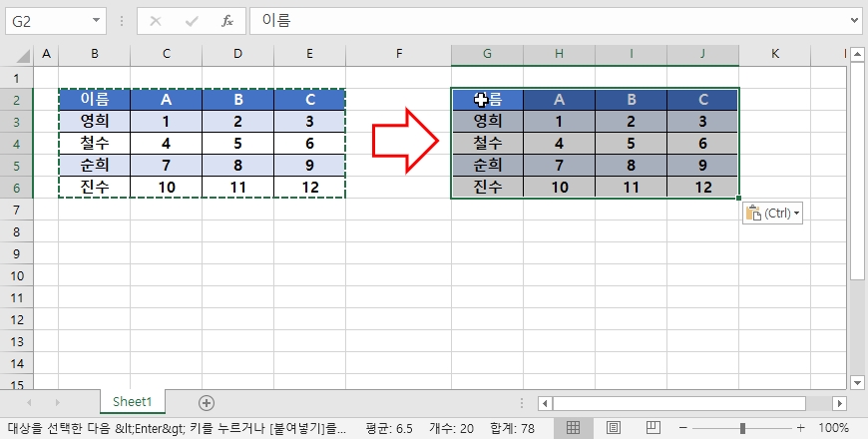
Task: Click cell G6 containing 진수
Action: (x=487, y=188)
